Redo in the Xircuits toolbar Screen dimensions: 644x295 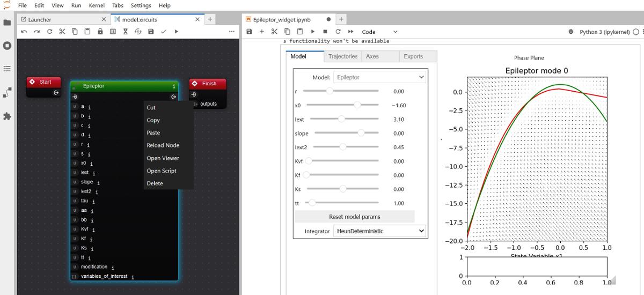click(x=36, y=32)
